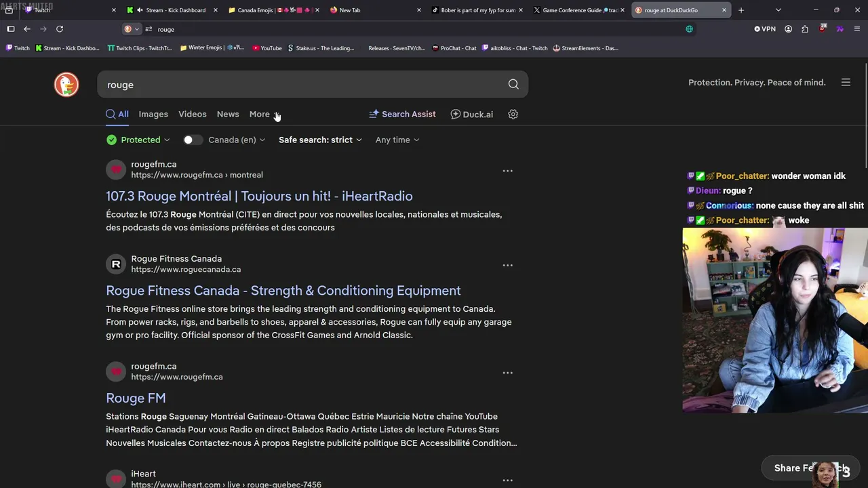868x488 pixels.
Task: Switch to Images results
Action: pos(153,114)
